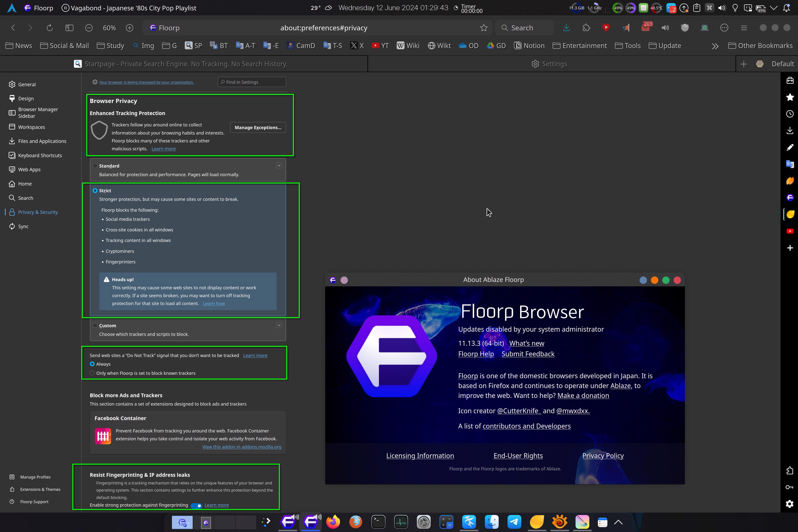Screen dimensions: 798x532
Task: Open General settings category
Action: 22,85
